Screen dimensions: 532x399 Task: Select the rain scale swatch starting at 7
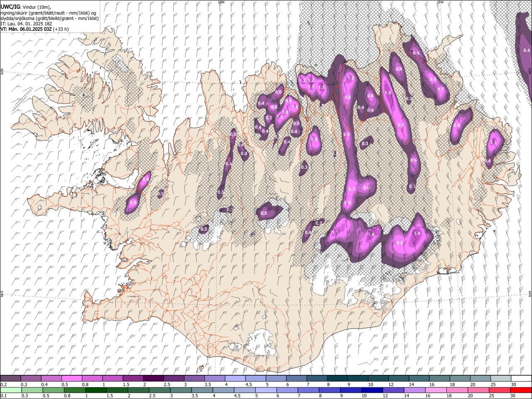pyautogui.click(x=308, y=390)
